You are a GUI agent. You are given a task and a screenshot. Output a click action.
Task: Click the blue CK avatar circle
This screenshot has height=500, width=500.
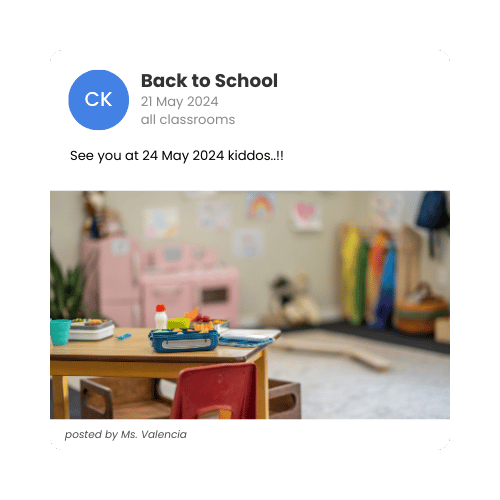tap(98, 100)
